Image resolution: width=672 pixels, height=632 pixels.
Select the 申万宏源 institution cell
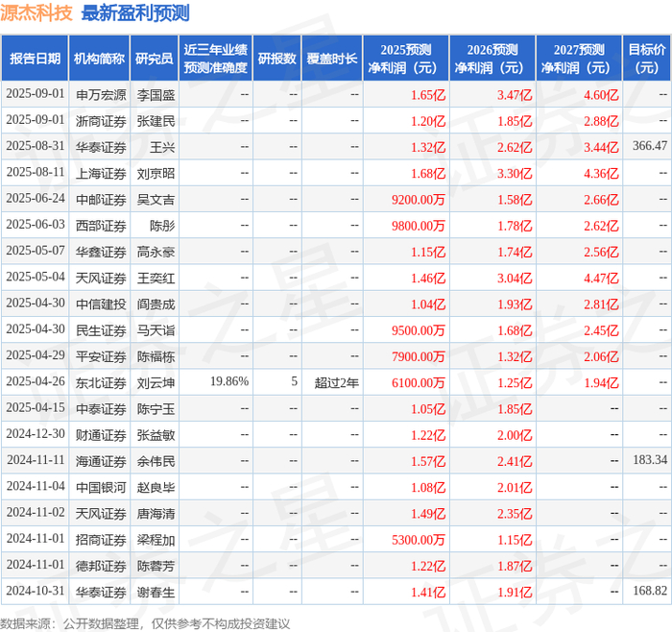(x=101, y=95)
